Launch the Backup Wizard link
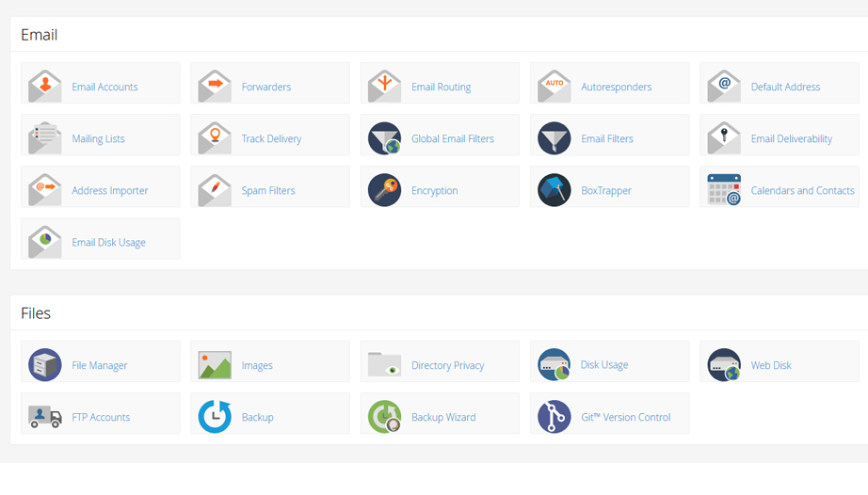The height and width of the screenshot is (495, 868). click(443, 417)
